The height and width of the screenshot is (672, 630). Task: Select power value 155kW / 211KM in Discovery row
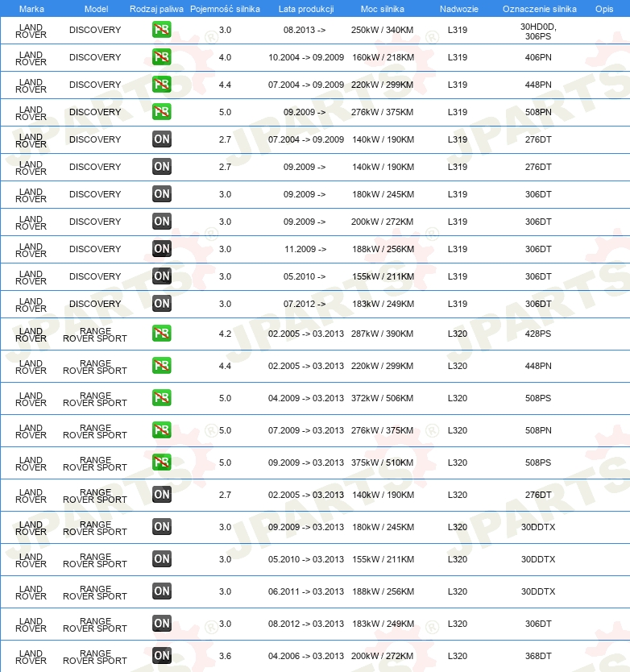tap(383, 276)
